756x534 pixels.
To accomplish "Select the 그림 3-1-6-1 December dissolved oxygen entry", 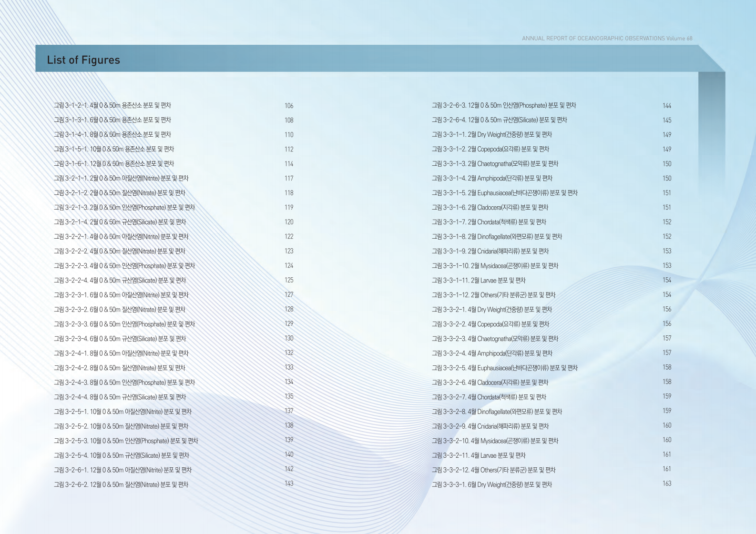I will [113, 164].
